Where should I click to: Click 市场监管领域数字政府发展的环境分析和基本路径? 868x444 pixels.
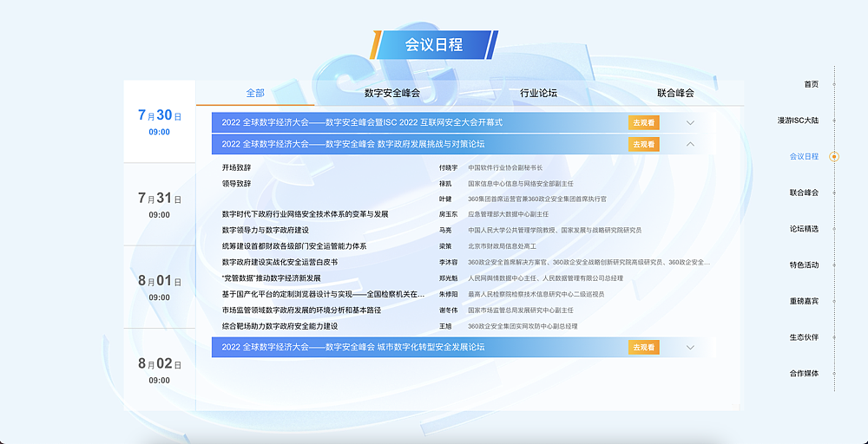301,310
